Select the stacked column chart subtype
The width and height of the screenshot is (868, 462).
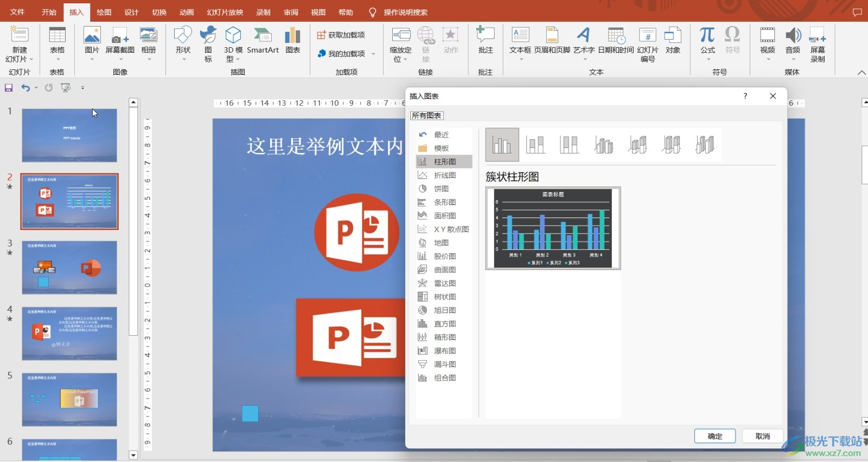coord(536,145)
